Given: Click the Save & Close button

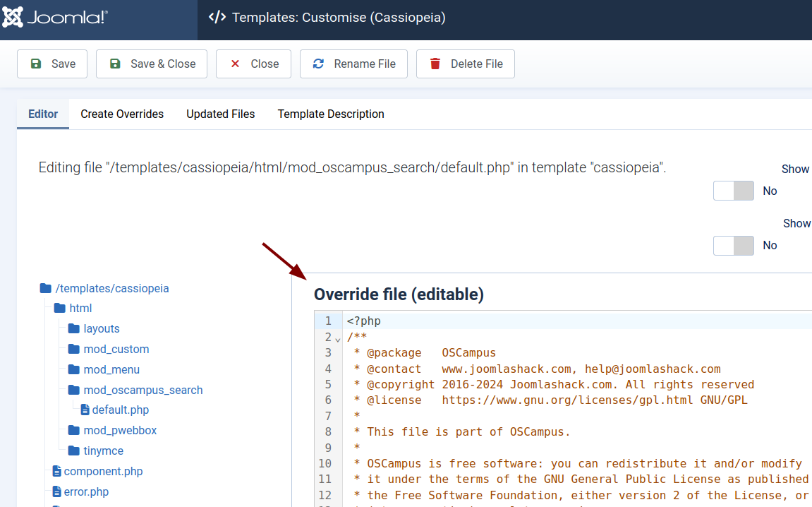Looking at the screenshot, I should pyautogui.click(x=152, y=64).
